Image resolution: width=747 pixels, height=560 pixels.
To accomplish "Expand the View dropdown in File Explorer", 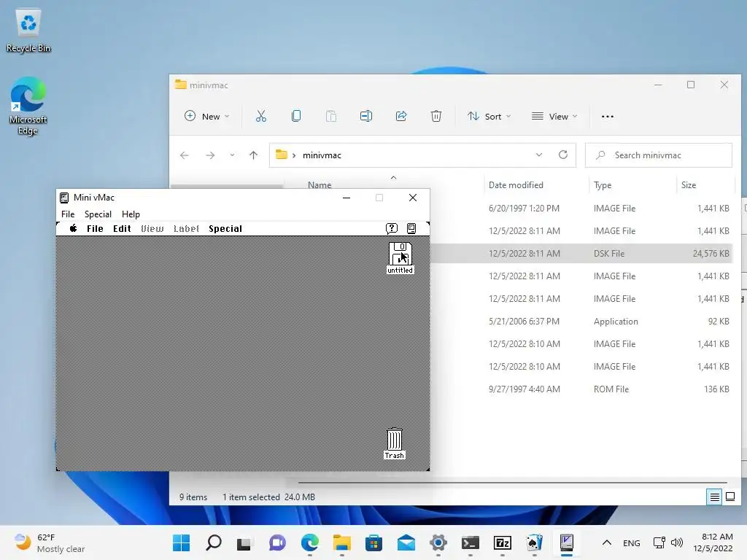I will [x=554, y=116].
